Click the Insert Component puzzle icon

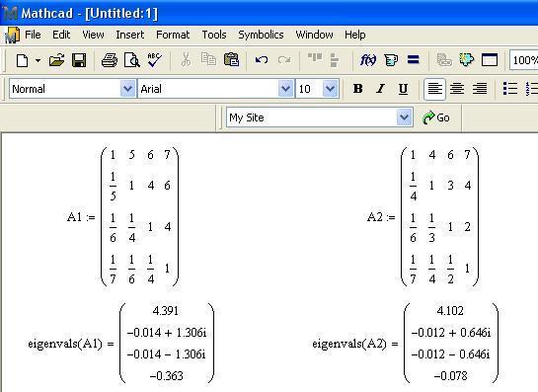[467, 59]
